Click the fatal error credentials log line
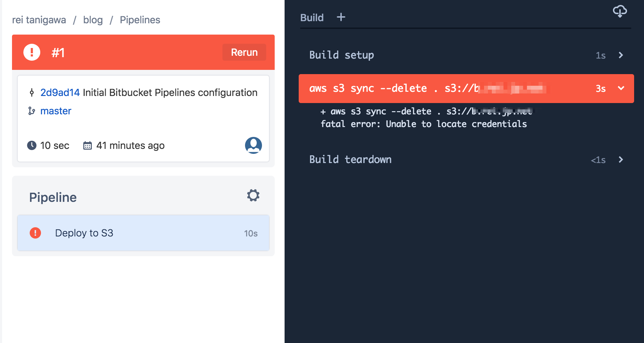The height and width of the screenshot is (343, 644). click(x=424, y=124)
